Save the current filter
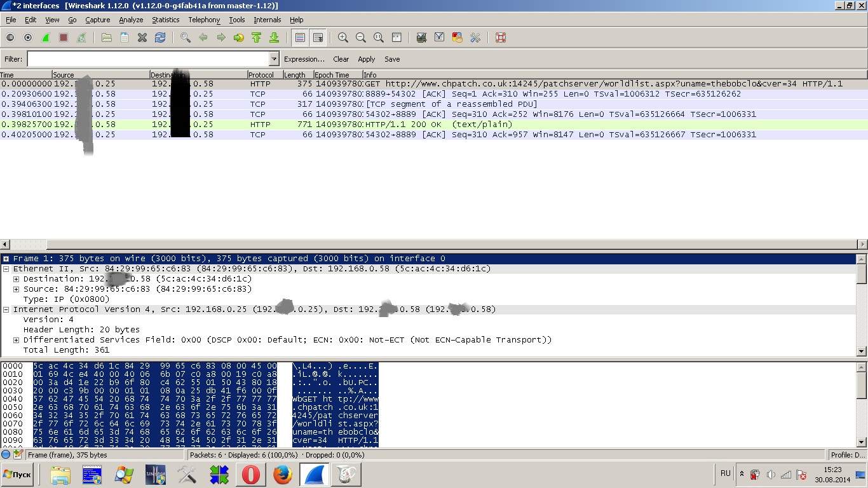The width and height of the screenshot is (868, 488). (x=392, y=59)
